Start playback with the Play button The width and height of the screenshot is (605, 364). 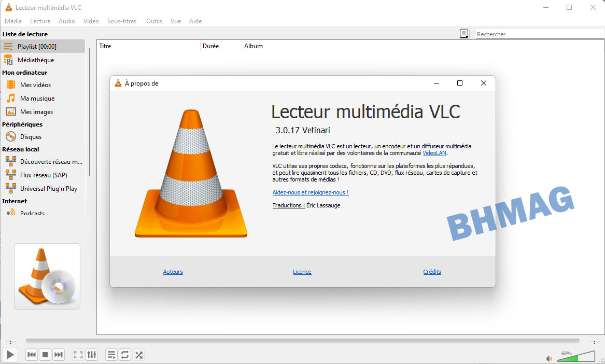[x=10, y=354]
